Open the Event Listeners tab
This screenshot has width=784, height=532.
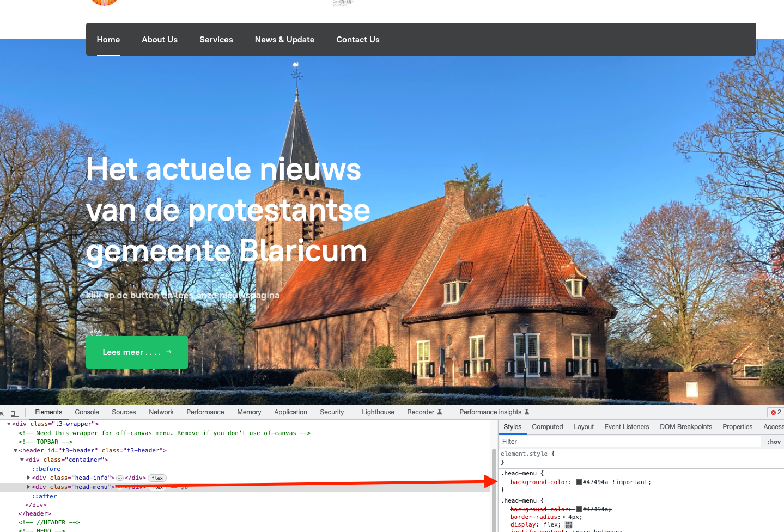click(627, 427)
